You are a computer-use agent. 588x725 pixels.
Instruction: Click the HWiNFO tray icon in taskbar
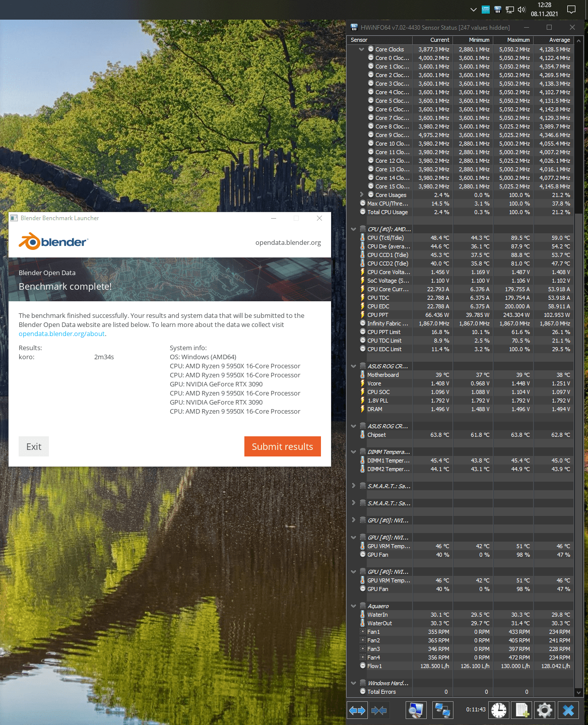pos(498,10)
